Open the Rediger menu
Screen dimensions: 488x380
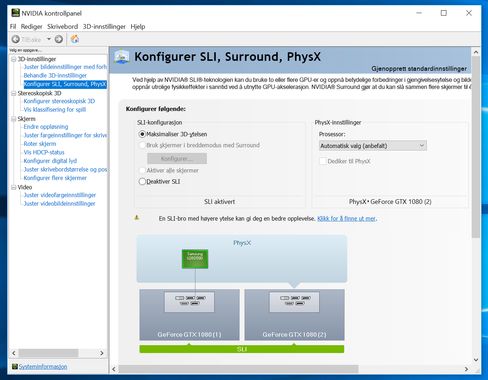[31, 27]
